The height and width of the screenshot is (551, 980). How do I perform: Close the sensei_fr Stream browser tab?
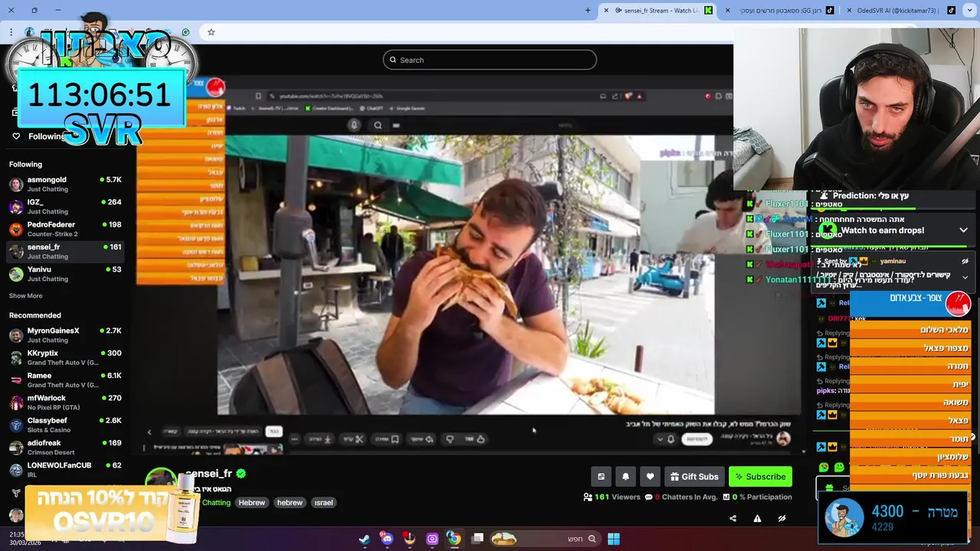point(606,11)
